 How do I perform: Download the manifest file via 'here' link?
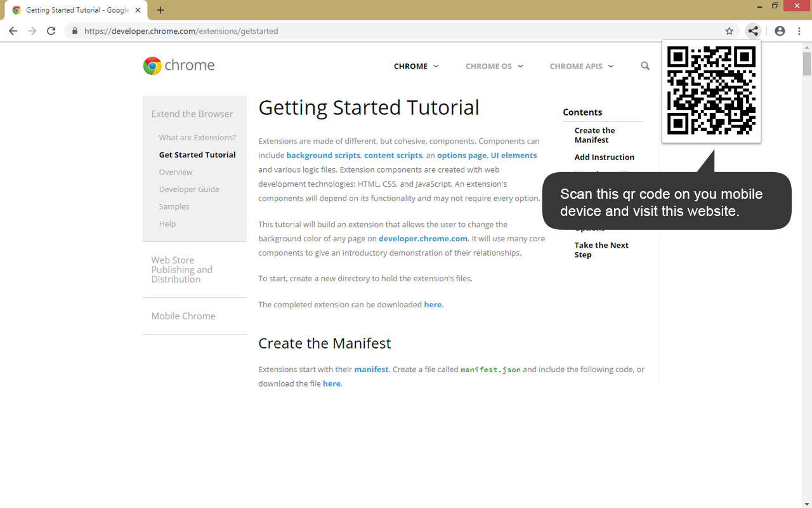click(x=332, y=384)
